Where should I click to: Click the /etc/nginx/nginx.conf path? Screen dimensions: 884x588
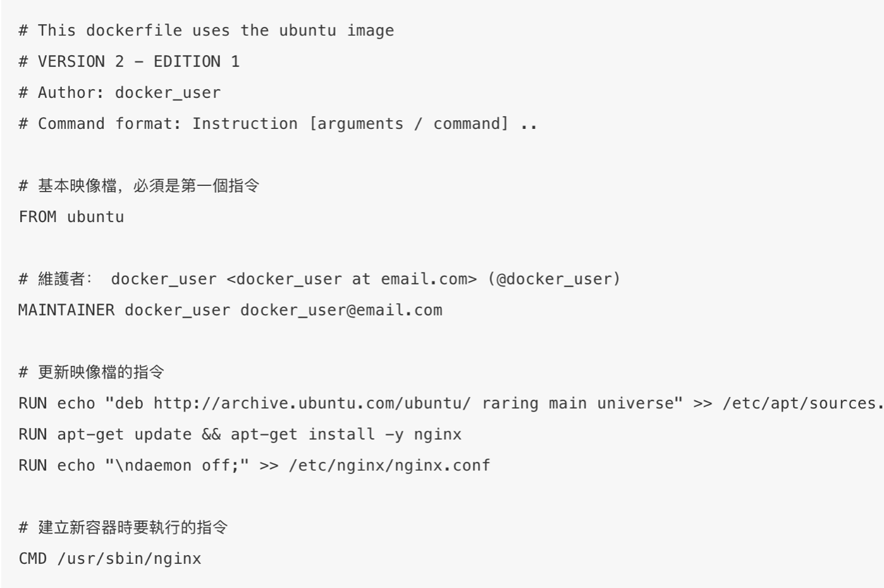tap(390, 466)
